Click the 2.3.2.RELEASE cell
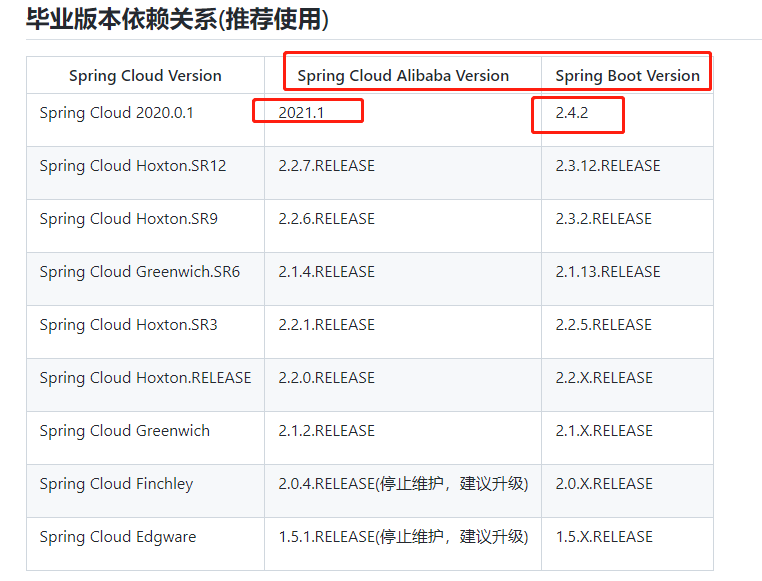The width and height of the screenshot is (762, 581). coord(627,226)
